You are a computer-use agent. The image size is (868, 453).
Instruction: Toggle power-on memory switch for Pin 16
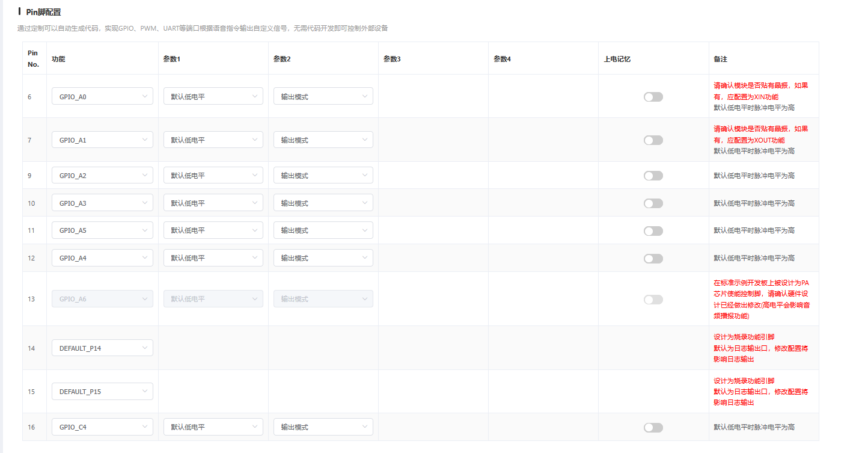point(653,427)
